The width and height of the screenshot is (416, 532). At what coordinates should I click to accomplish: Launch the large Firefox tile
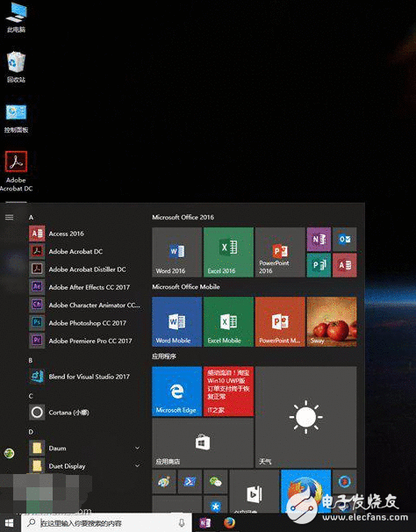point(305,492)
